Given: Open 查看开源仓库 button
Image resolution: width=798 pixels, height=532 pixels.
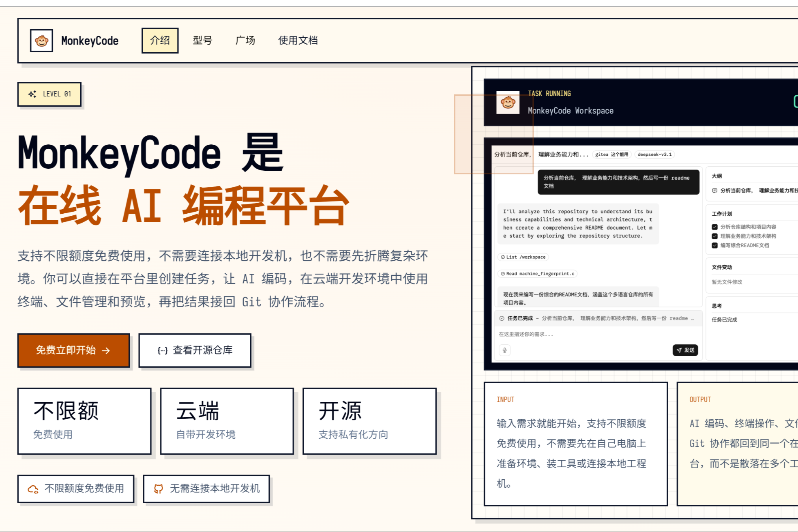Looking at the screenshot, I should pyautogui.click(x=195, y=350).
